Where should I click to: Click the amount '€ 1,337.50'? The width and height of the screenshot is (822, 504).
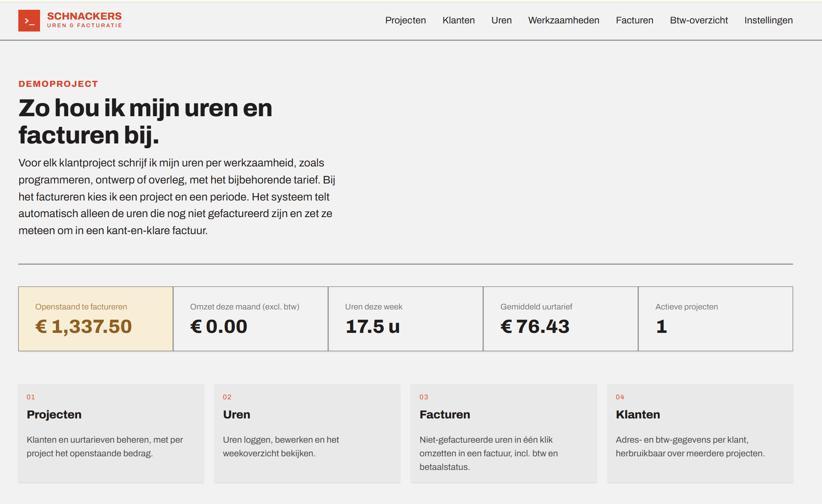coord(83,326)
